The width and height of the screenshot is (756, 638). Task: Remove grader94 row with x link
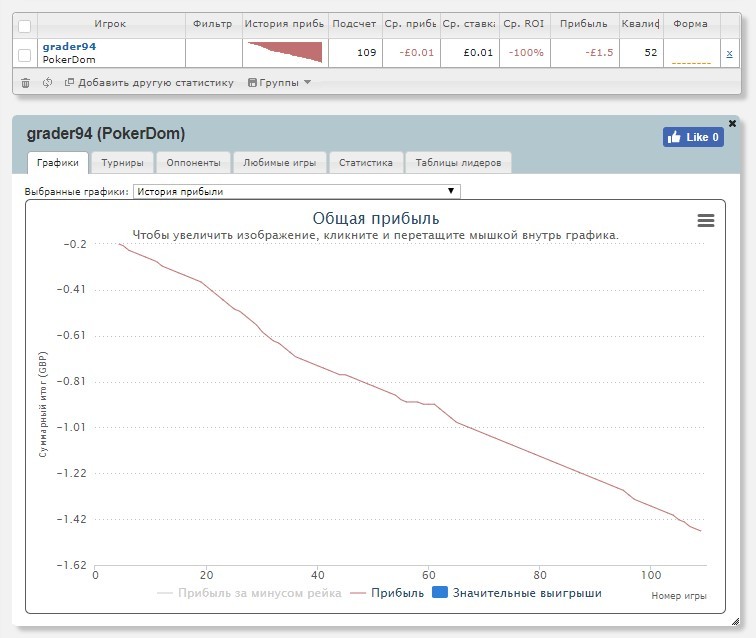729,53
